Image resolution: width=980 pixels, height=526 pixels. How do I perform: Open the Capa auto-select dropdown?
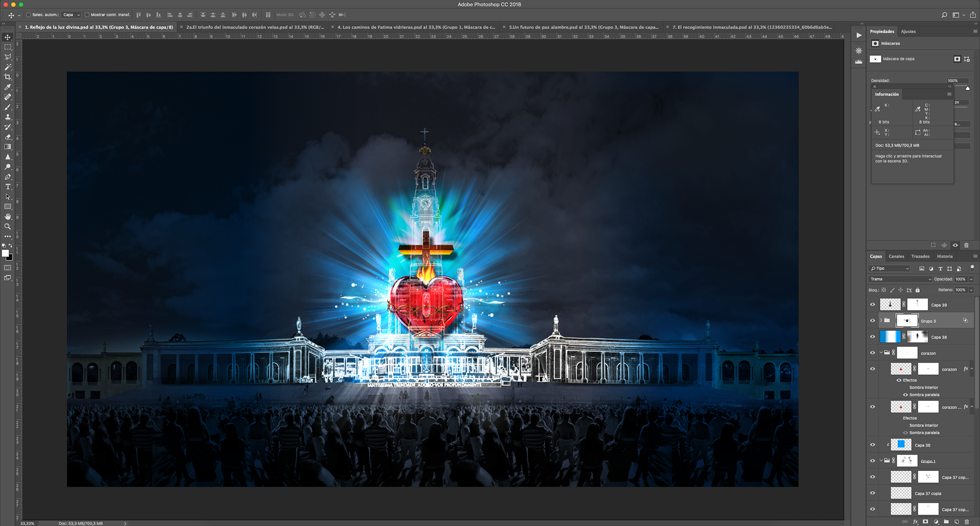(71, 15)
